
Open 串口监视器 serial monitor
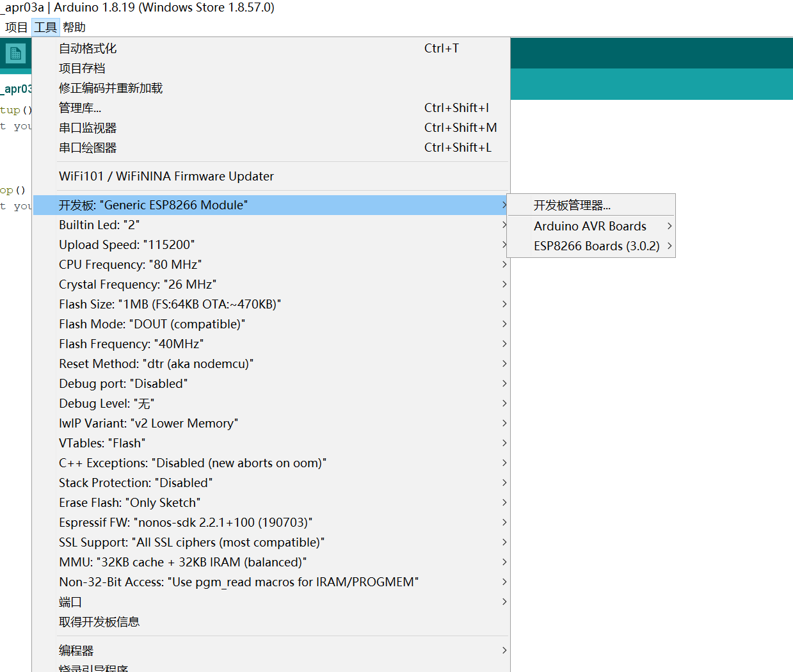tap(271, 127)
